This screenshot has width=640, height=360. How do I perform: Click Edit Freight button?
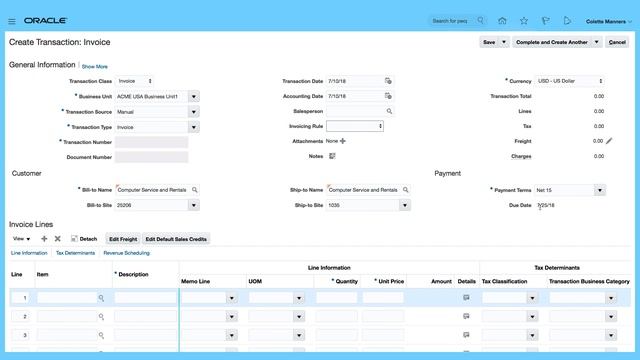click(123, 239)
